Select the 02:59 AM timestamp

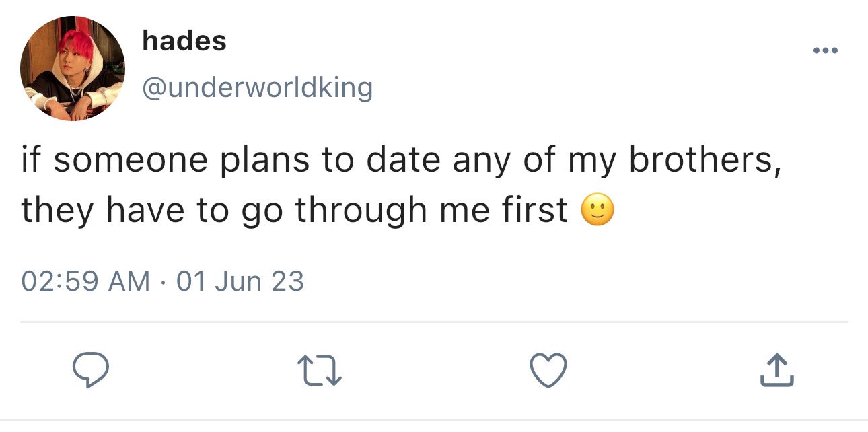pyautogui.click(x=86, y=281)
